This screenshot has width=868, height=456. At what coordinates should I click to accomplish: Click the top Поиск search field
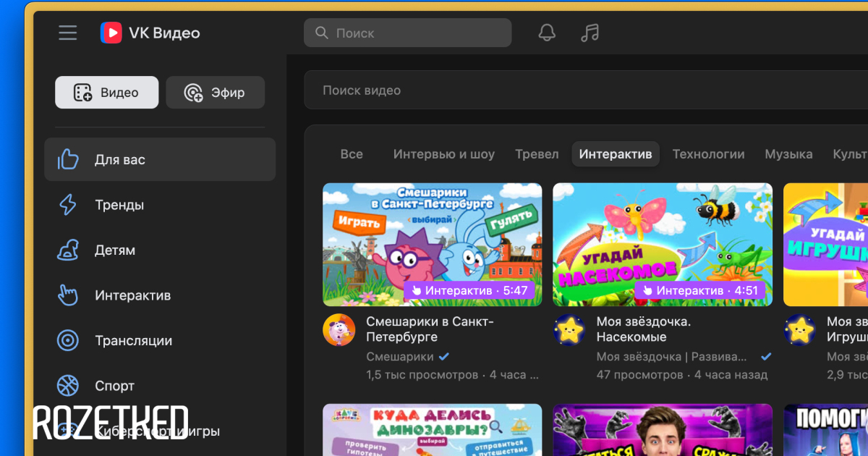point(409,33)
